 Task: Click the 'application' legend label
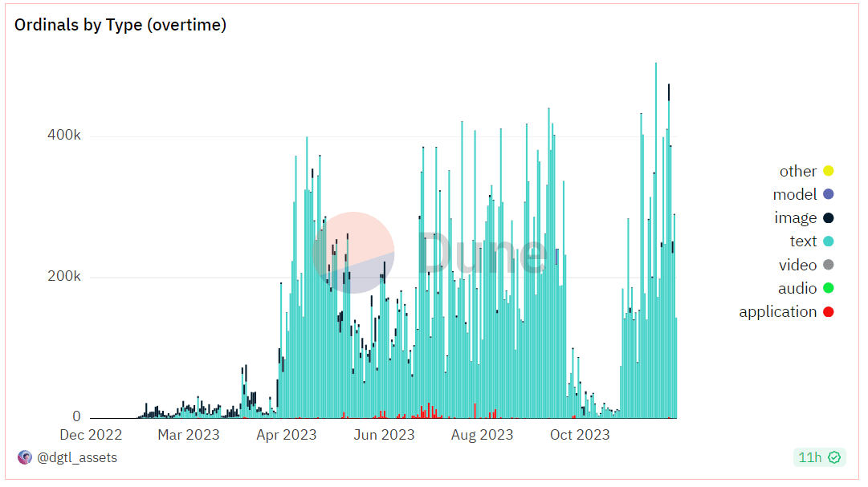(778, 312)
